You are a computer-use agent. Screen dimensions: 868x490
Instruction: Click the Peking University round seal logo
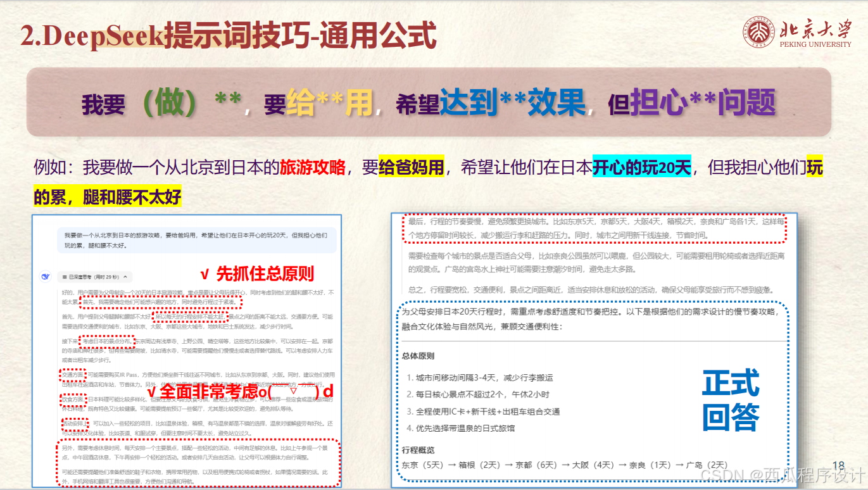[x=760, y=32]
